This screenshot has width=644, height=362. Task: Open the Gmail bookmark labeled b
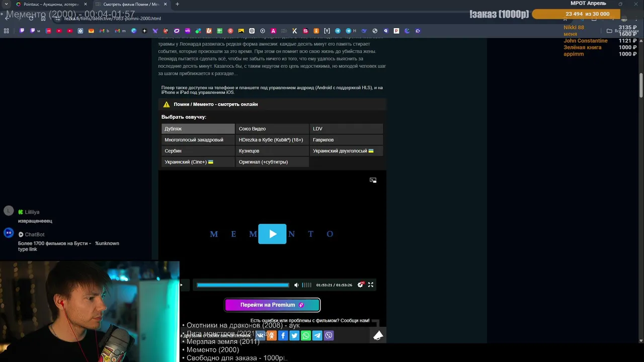pos(104,31)
